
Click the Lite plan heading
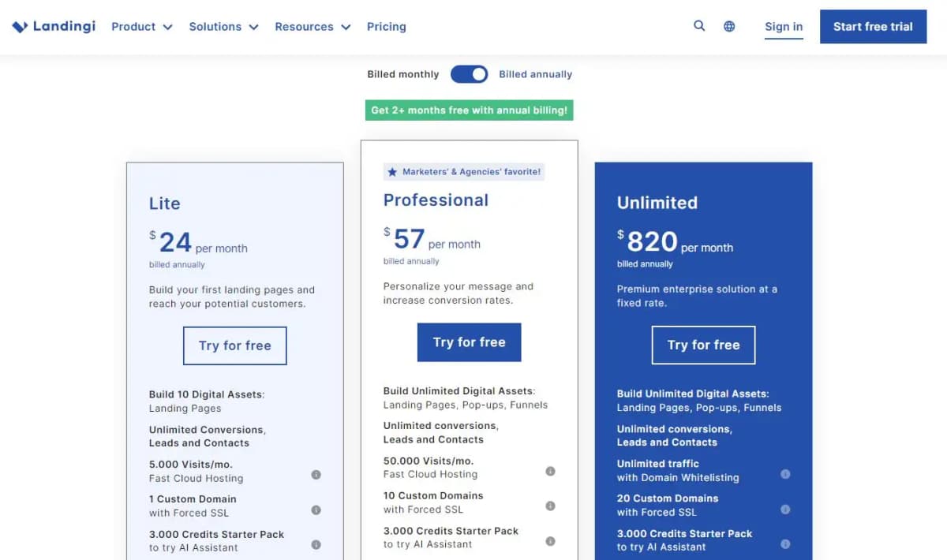165,203
